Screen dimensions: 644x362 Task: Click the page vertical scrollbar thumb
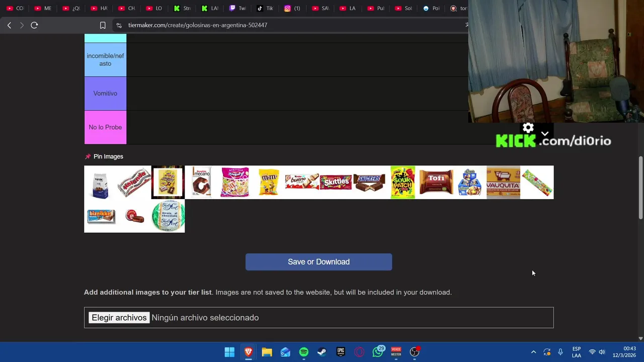pos(640,188)
